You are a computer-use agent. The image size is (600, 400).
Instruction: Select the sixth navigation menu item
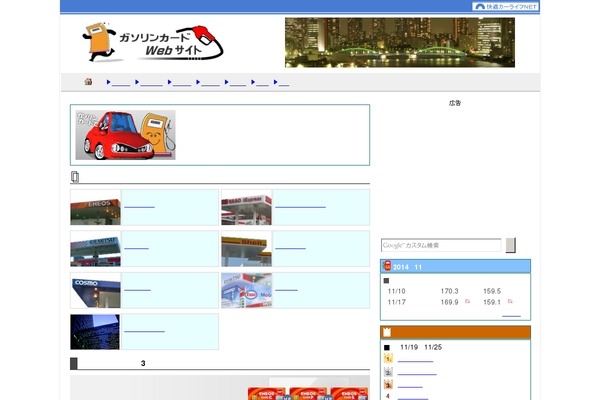[x=262, y=82]
